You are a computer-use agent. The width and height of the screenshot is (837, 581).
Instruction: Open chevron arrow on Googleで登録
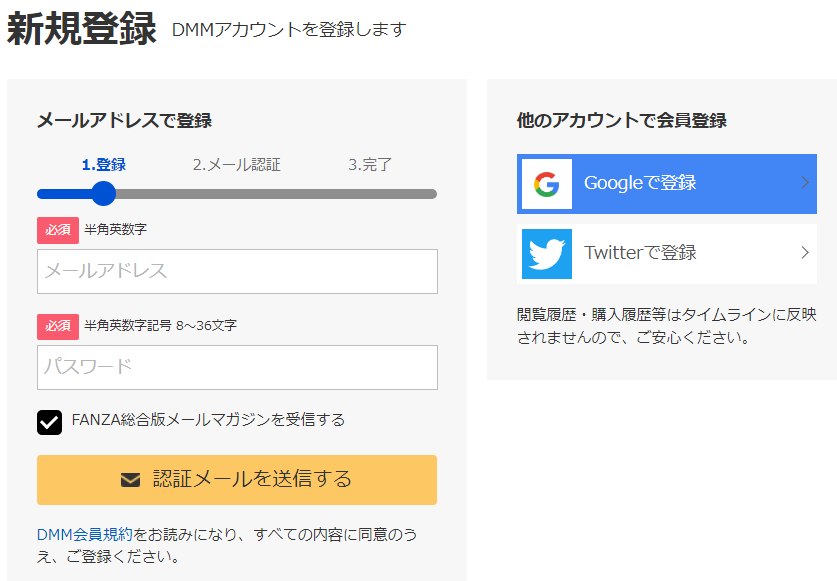[806, 183]
